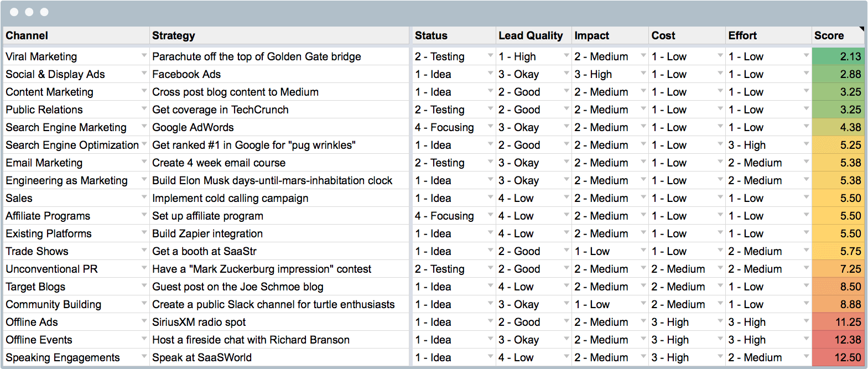Select the Score column header

pos(838,35)
